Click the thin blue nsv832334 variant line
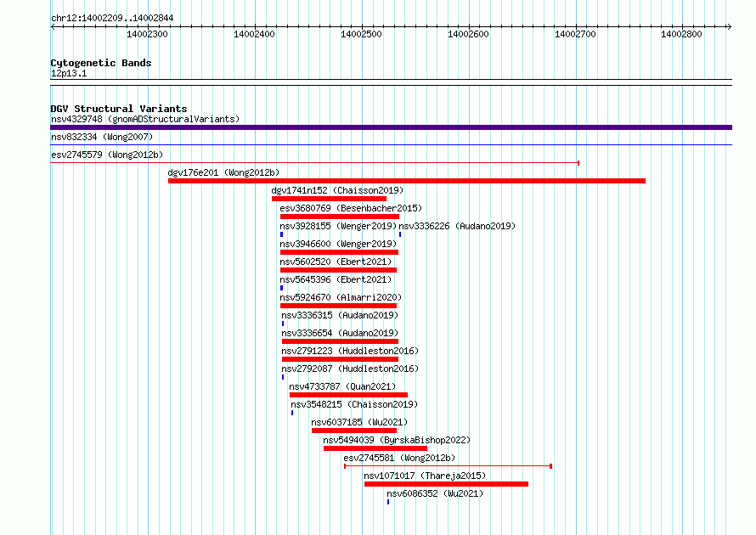The image size is (756, 535). (x=391, y=144)
